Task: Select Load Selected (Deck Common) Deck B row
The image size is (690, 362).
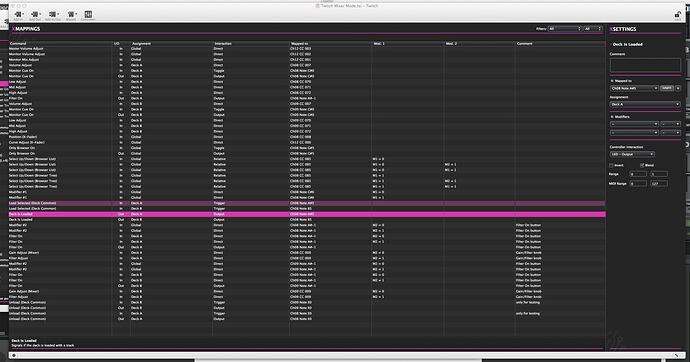Action: point(307,208)
